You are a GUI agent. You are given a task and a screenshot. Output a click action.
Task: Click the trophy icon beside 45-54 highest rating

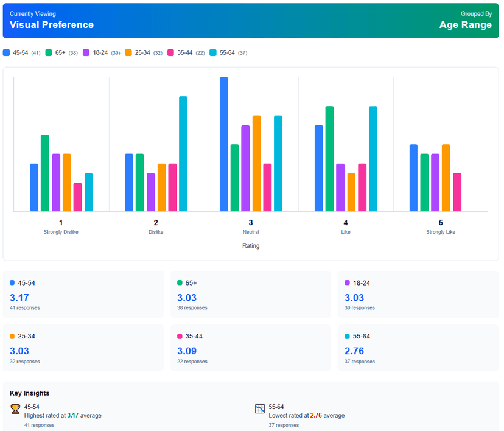point(13,408)
